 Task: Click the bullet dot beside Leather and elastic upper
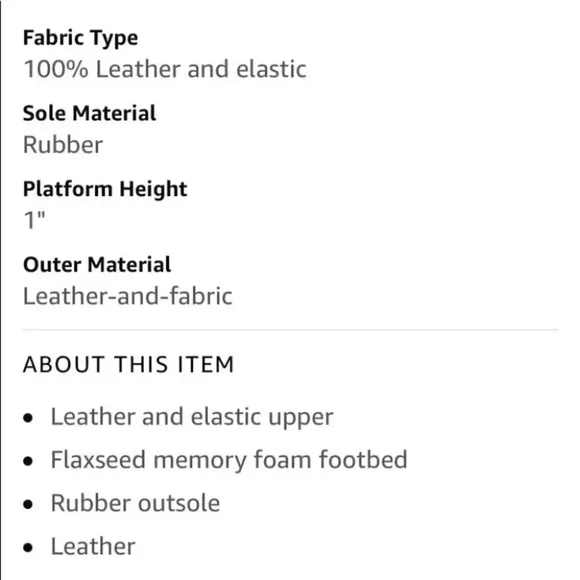28,418
